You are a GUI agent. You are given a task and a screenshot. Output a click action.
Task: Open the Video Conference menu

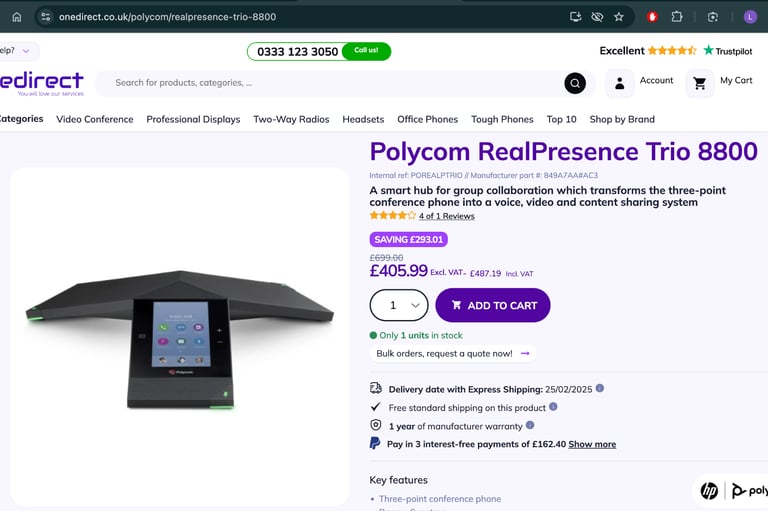coord(95,119)
